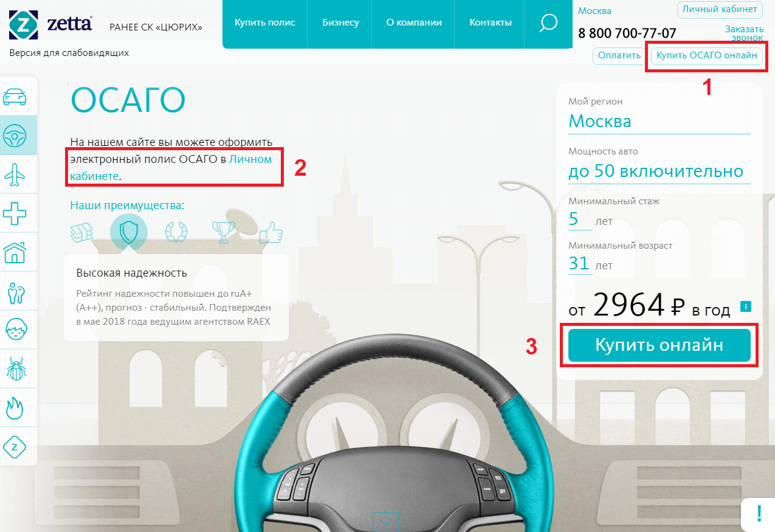Click the flame fire insurance icon
This screenshot has height=532, width=775.
(x=15, y=407)
